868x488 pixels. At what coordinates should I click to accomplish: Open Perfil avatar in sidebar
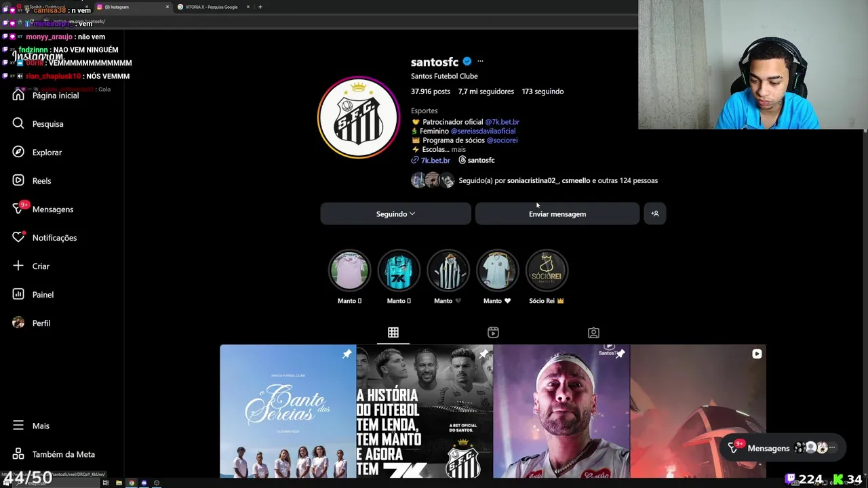[18, 323]
